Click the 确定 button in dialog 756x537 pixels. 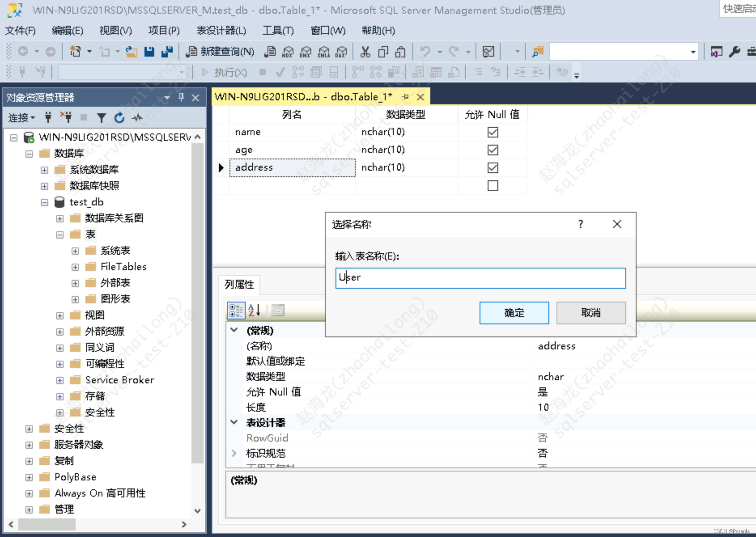[514, 313]
